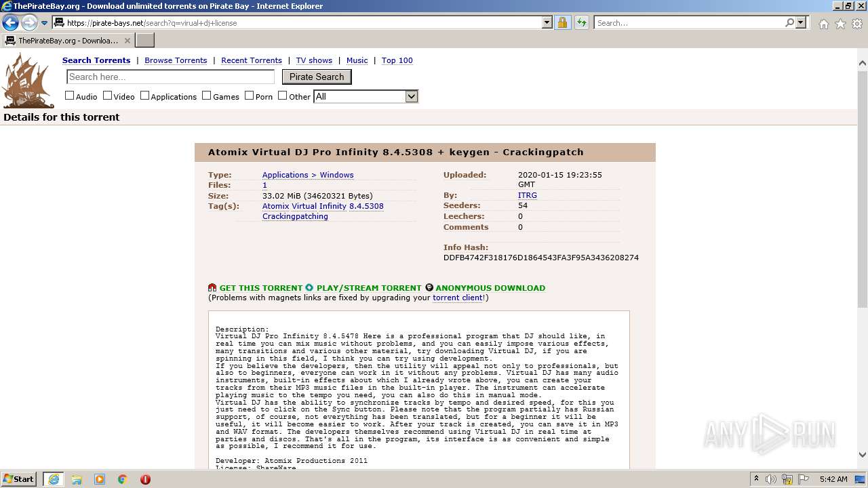Click the 'Virtual' tag link
Image resolution: width=868 pixels, height=488 pixels.
tap(303, 206)
